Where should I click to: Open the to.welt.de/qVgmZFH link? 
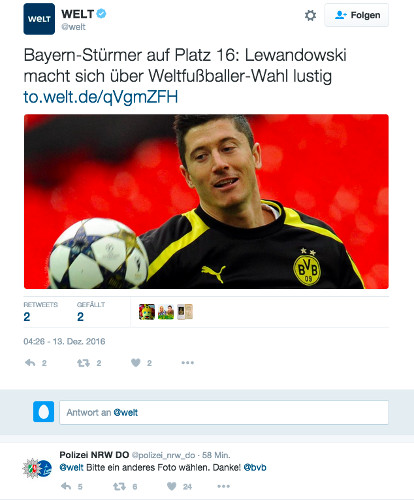[x=101, y=97]
